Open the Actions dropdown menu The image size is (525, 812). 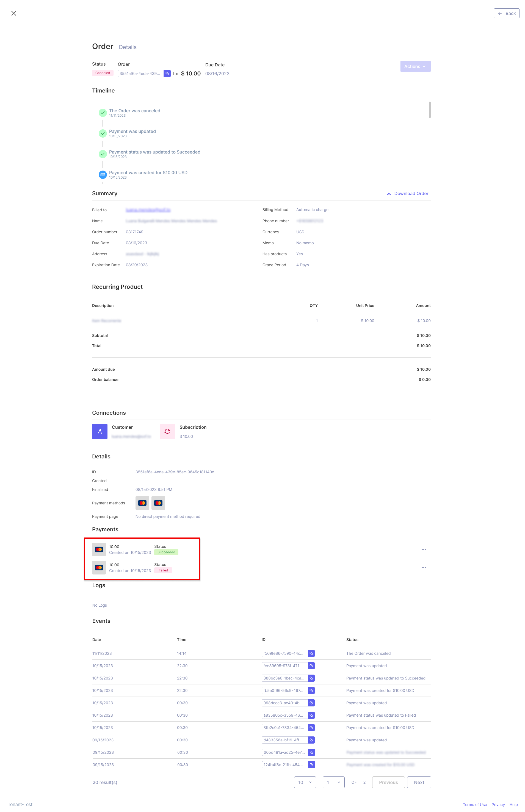415,66
